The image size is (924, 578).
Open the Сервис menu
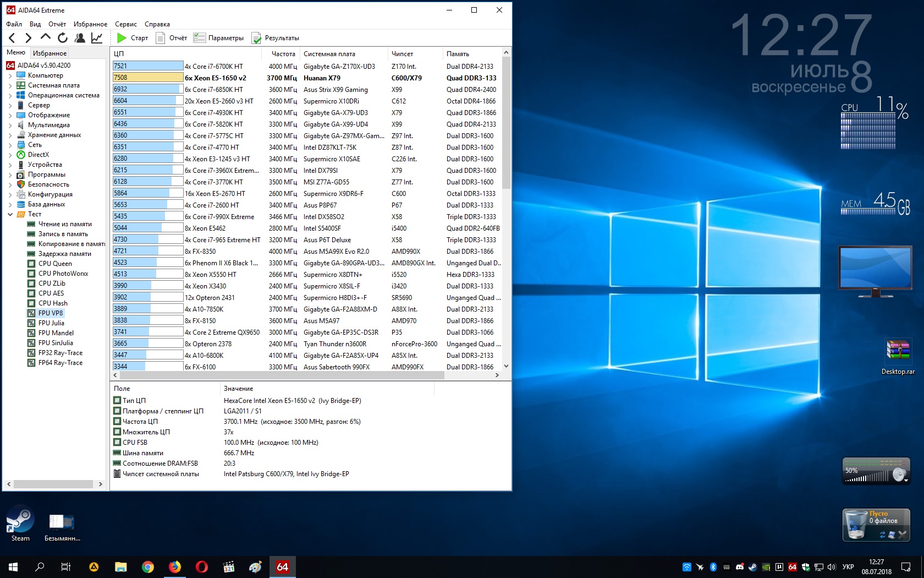[125, 24]
